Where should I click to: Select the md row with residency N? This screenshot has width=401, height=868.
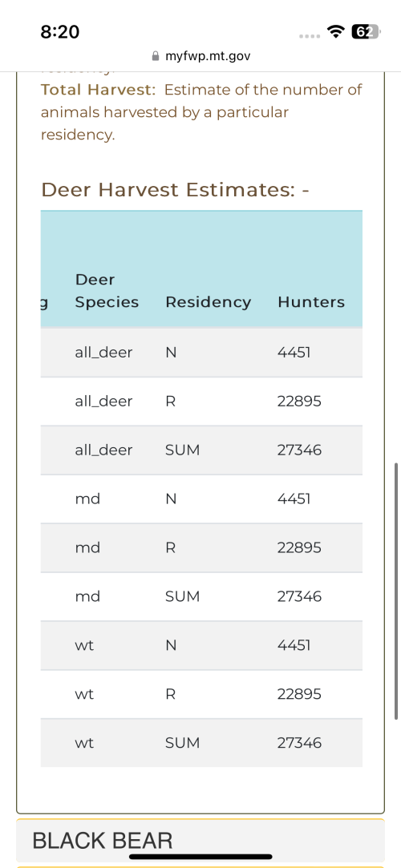click(x=201, y=499)
